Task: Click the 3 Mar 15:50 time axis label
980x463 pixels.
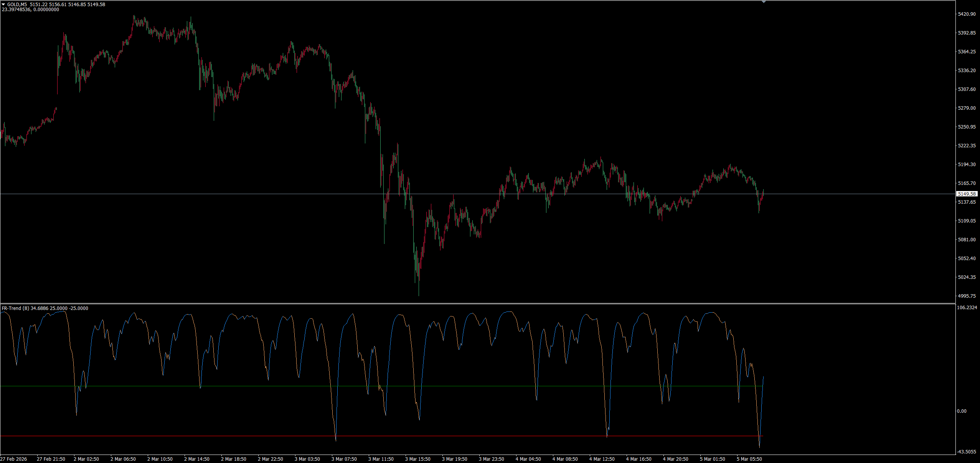Action: coord(418,459)
